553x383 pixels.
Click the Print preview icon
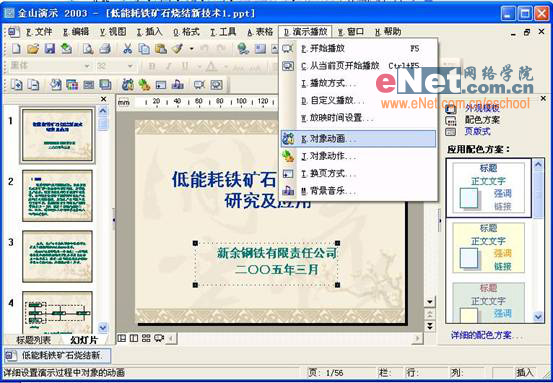pyautogui.click(x=88, y=49)
